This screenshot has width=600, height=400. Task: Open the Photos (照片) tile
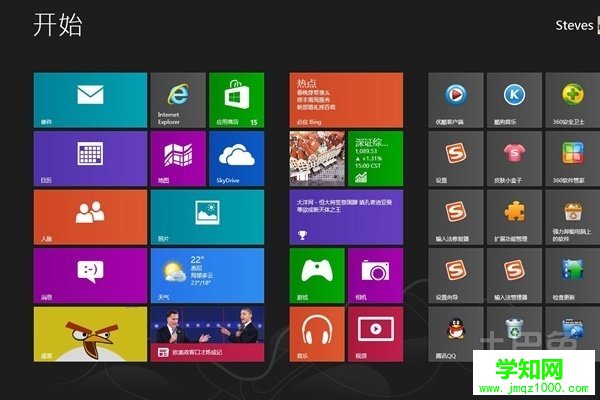tap(207, 217)
